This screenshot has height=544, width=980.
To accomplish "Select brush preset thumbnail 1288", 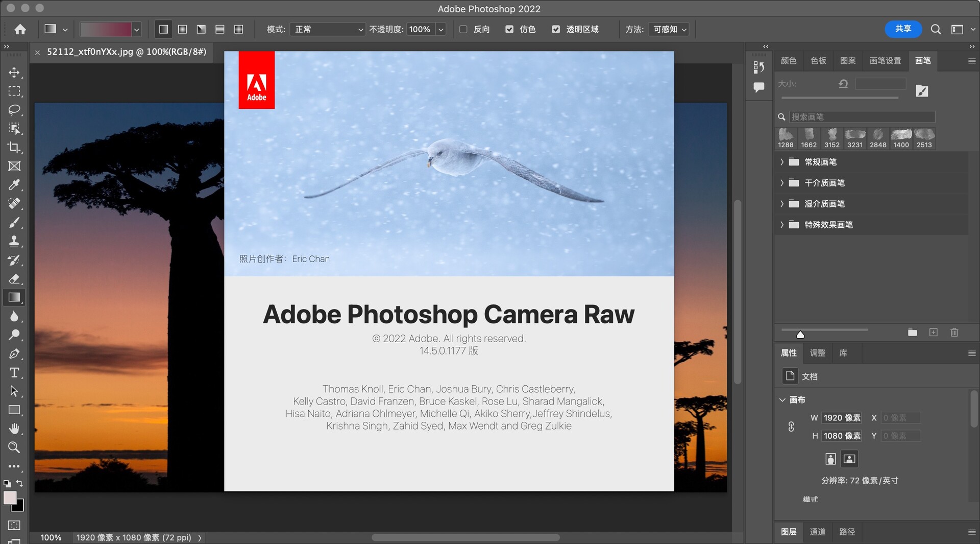I will pos(786,135).
